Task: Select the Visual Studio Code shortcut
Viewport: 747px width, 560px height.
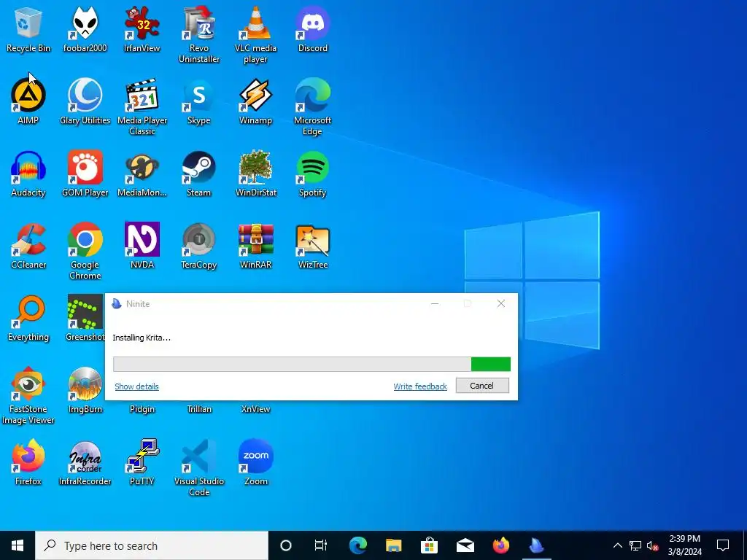Action: tap(198, 467)
